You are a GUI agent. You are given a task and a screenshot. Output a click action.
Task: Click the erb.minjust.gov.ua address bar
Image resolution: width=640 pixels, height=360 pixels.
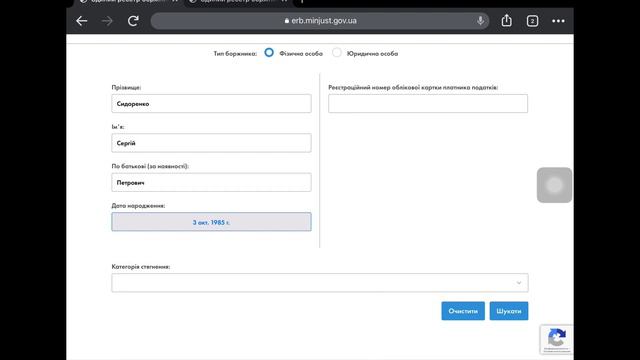coord(320,21)
